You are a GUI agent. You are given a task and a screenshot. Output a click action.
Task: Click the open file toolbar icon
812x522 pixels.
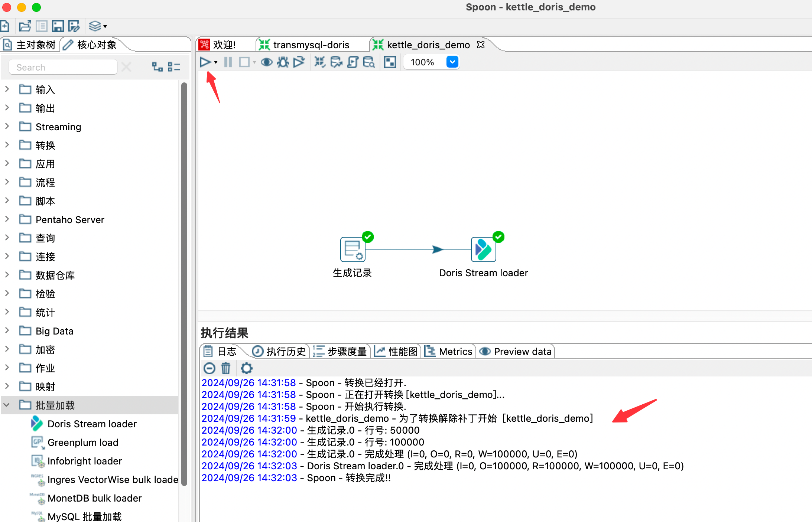point(25,26)
